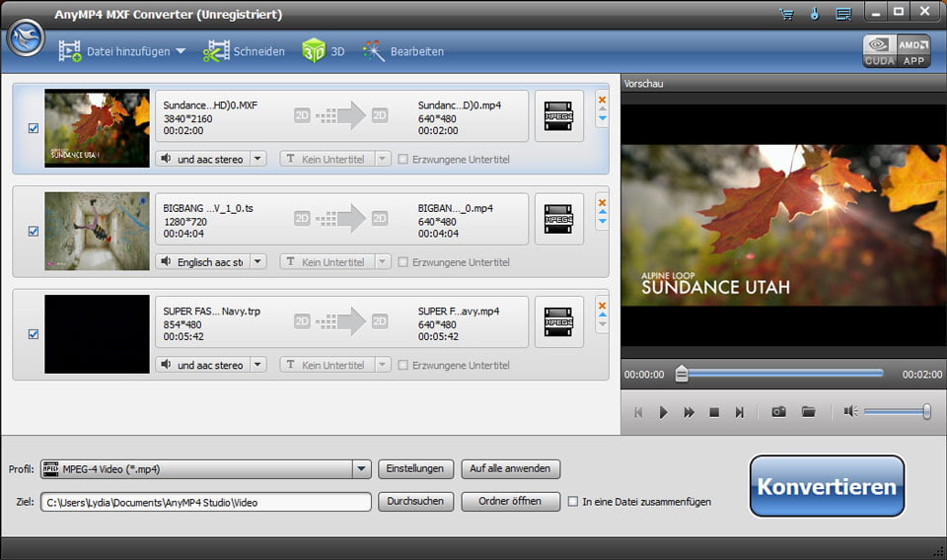Select the Sundance Utah video thumbnail

click(97, 128)
